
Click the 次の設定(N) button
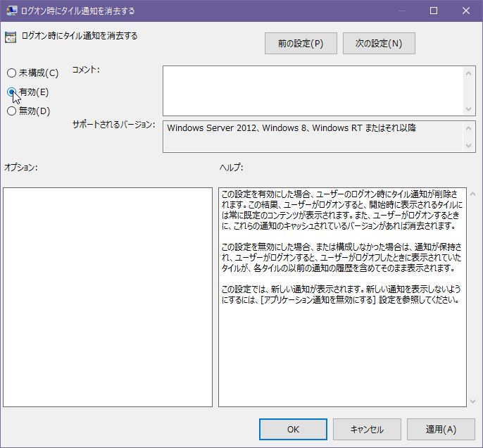[x=379, y=44]
